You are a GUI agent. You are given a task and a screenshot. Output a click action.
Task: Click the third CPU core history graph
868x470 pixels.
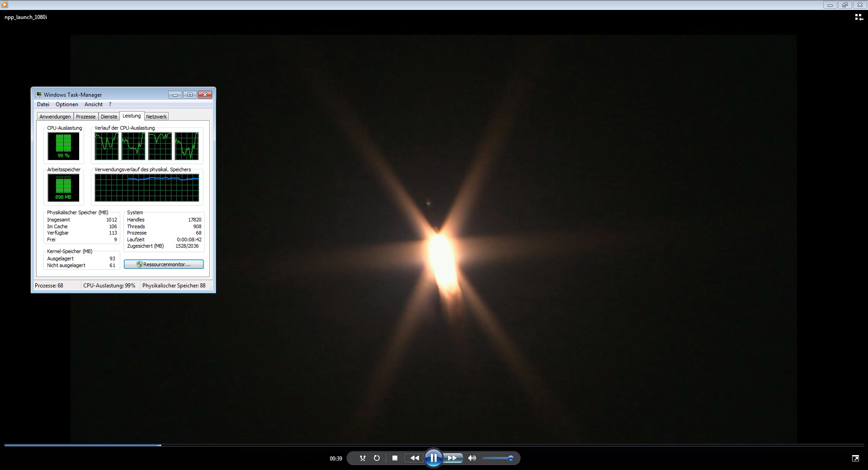pos(160,146)
